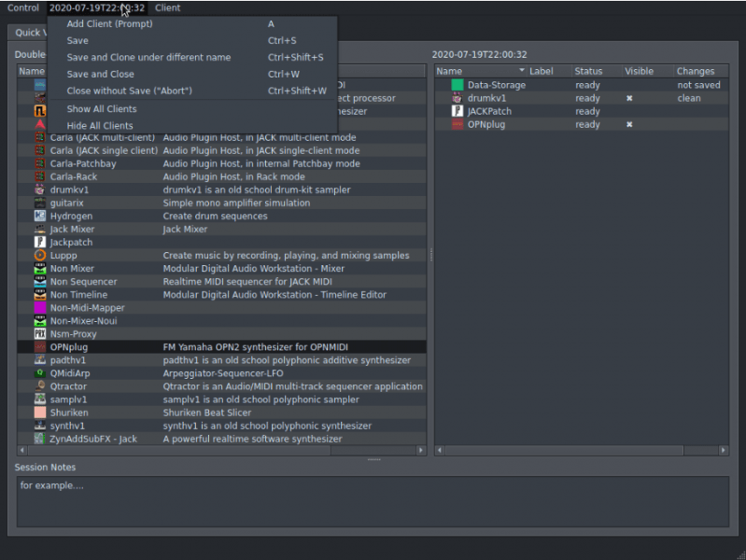Choose Save and Clone under different name
746x560 pixels.
click(192, 57)
